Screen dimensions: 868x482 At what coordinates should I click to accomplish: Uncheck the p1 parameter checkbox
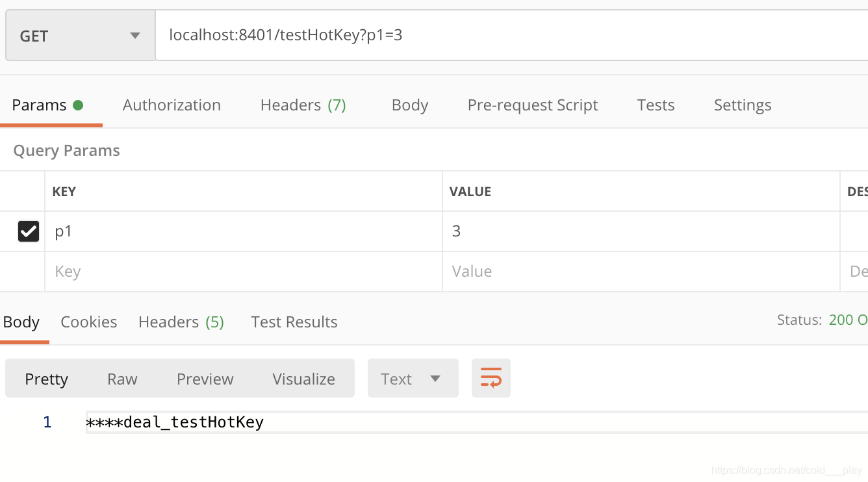coord(29,231)
